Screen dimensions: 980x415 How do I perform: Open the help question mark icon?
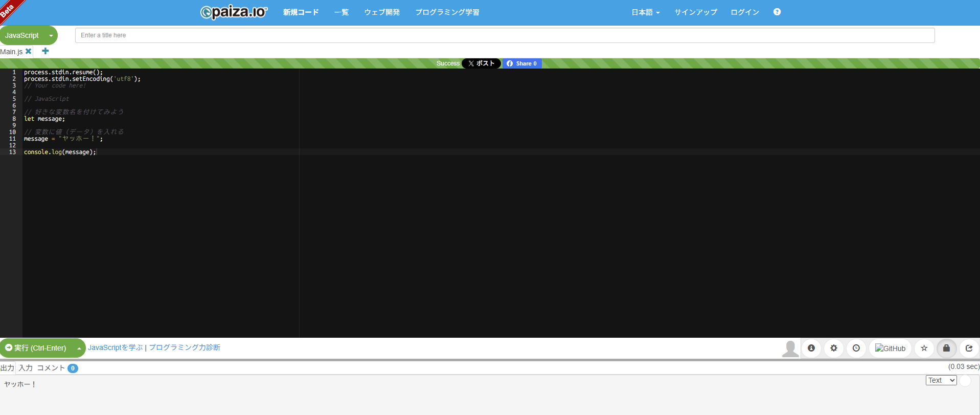(x=777, y=12)
